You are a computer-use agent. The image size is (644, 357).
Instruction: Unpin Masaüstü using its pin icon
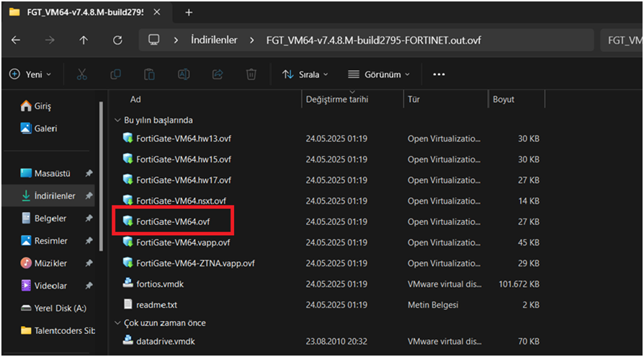tap(89, 174)
